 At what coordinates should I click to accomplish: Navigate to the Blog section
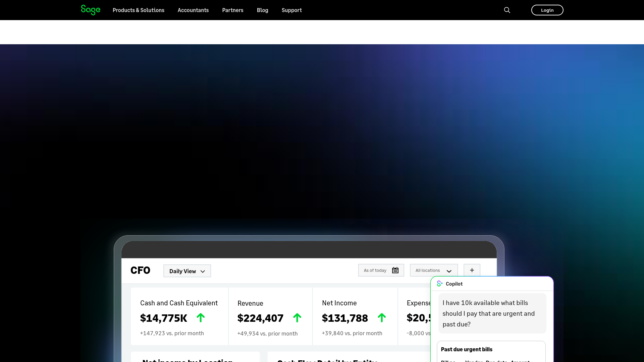(x=262, y=10)
